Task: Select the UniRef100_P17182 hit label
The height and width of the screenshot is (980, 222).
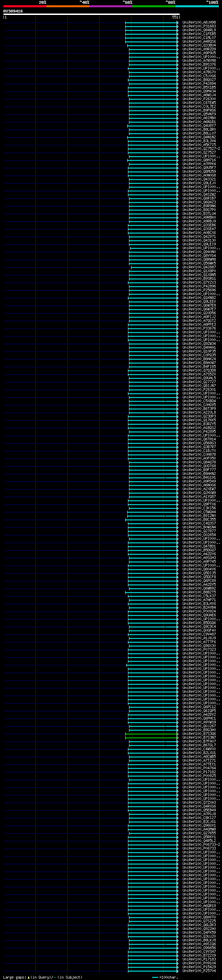Action: click(199, 772)
